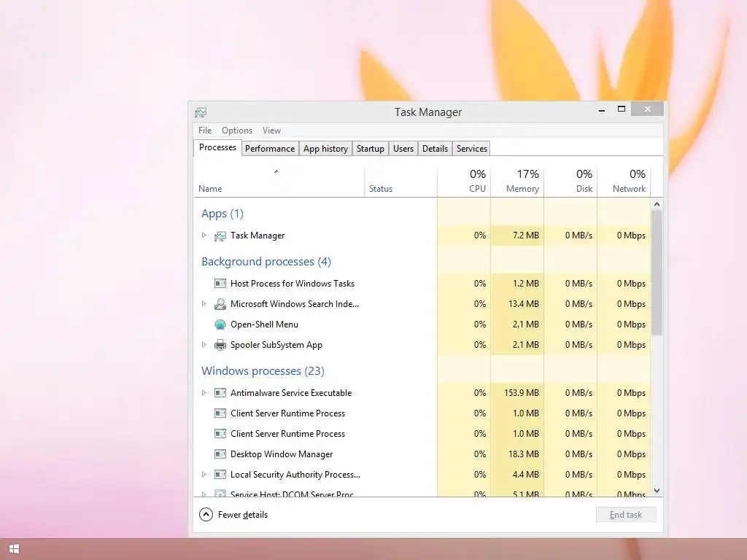747x560 pixels.
Task: Click the Antimalware Service Executable icon
Action: (220, 393)
